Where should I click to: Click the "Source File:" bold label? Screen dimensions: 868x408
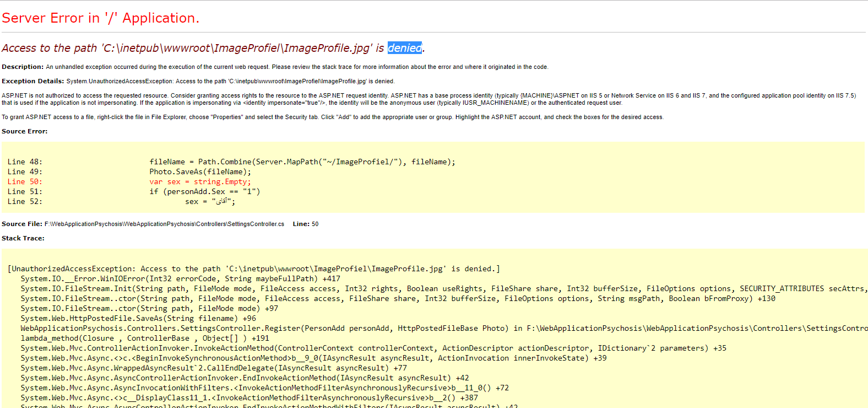click(x=22, y=224)
